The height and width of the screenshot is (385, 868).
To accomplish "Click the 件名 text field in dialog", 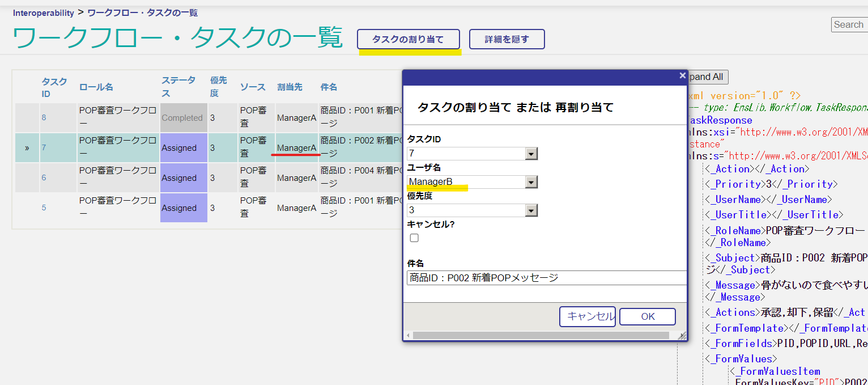I will coord(546,278).
